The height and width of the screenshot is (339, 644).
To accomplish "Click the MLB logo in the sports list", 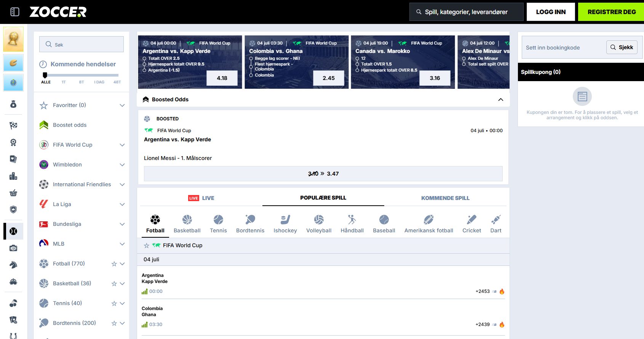I will (x=44, y=244).
